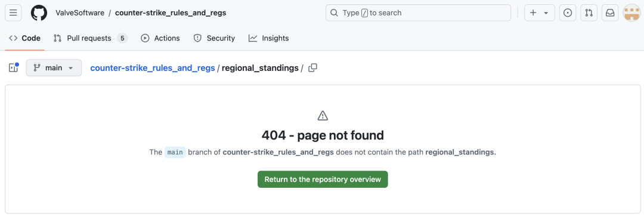
Task: Open the hamburger navigation menu
Action: [x=13, y=13]
